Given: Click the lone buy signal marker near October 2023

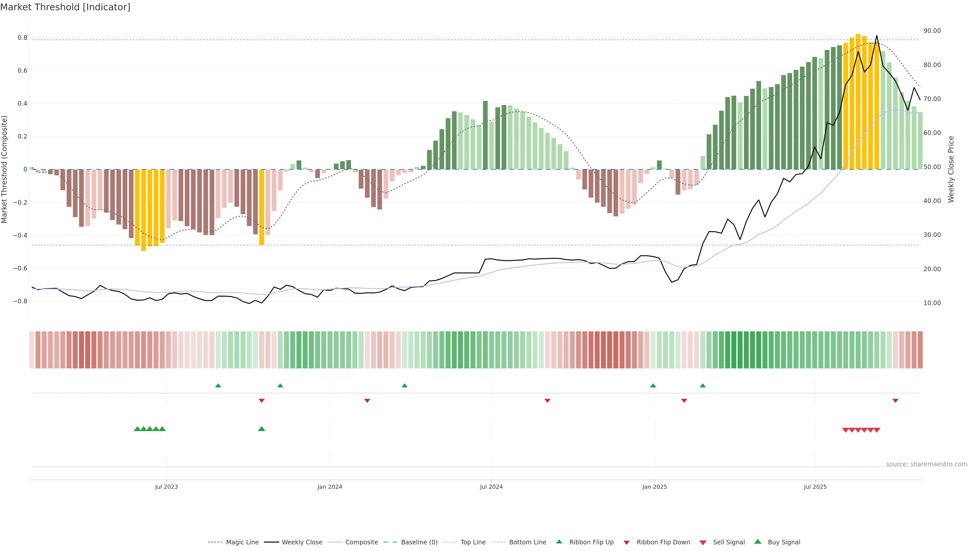Looking at the screenshot, I should [261, 429].
